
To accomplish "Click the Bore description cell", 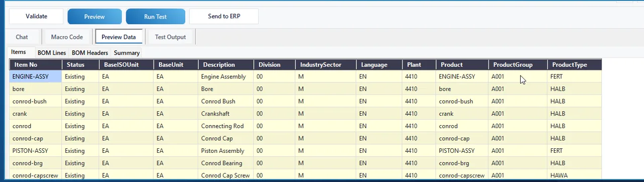I will click(226, 89).
